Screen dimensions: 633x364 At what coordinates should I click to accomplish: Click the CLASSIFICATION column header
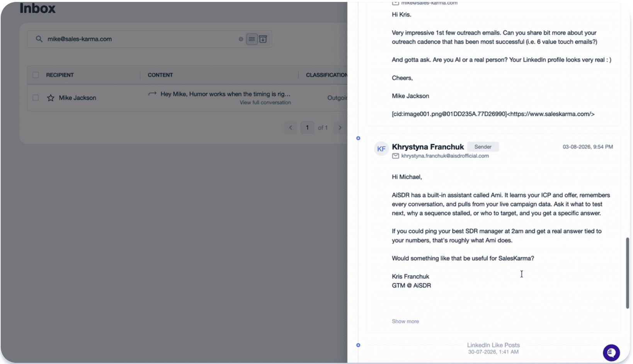pyautogui.click(x=327, y=75)
